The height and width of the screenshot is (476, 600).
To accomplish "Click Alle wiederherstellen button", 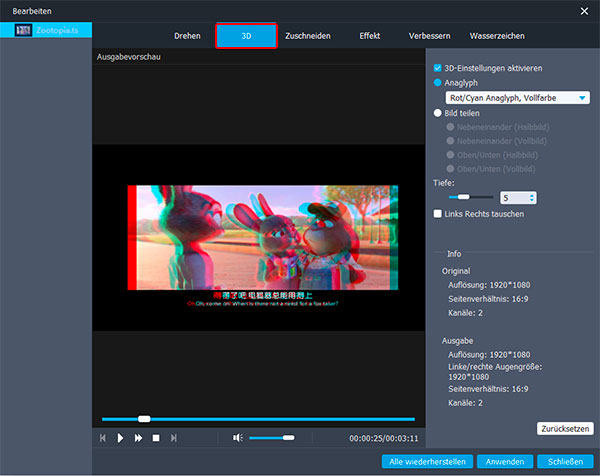I will [427, 462].
